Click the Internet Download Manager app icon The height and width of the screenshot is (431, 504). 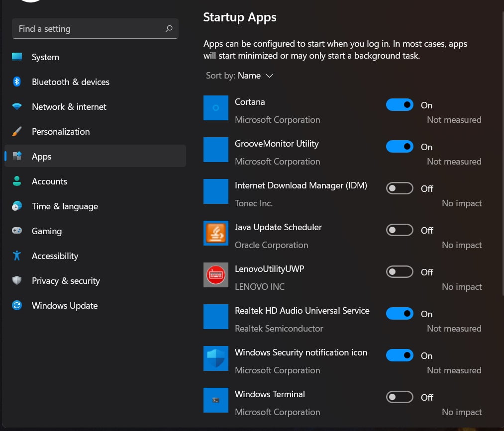(x=215, y=191)
